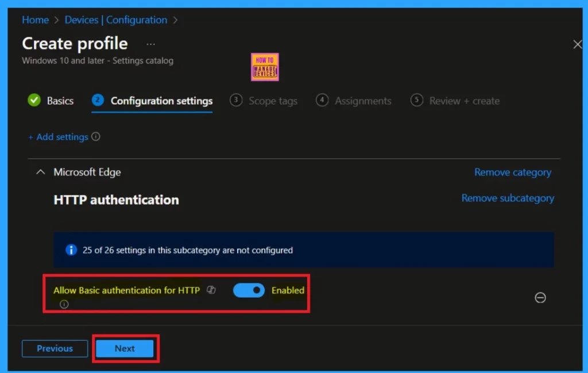Open the Review + create step

click(455, 101)
